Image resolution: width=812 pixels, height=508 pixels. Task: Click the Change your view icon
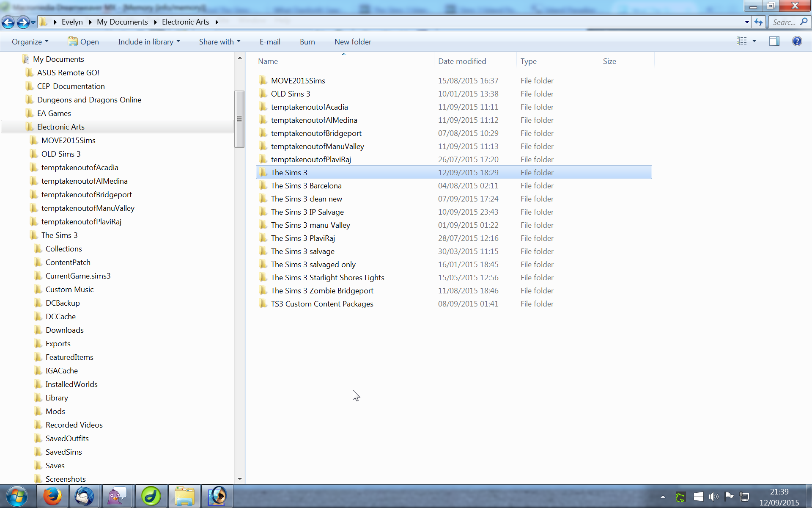point(741,41)
